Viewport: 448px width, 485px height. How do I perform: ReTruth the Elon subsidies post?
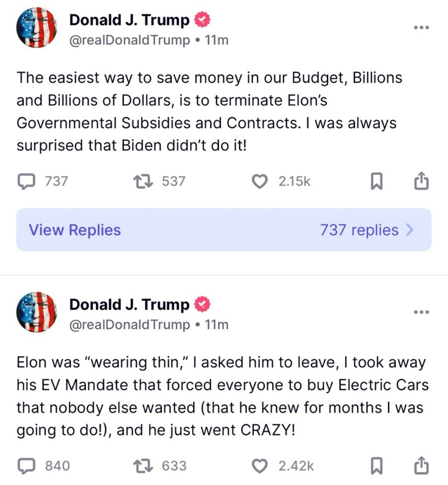click(x=144, y=181)
